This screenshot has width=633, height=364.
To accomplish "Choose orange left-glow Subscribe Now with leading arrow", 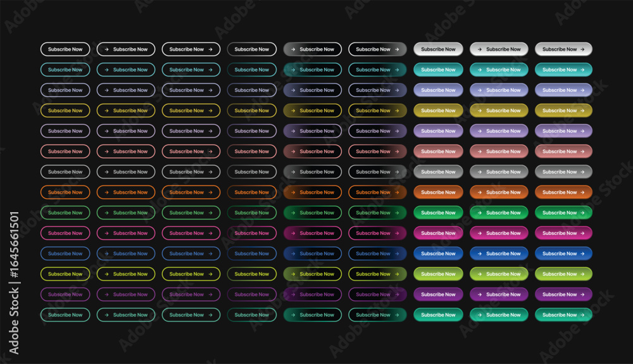I will tap(313, 192).
